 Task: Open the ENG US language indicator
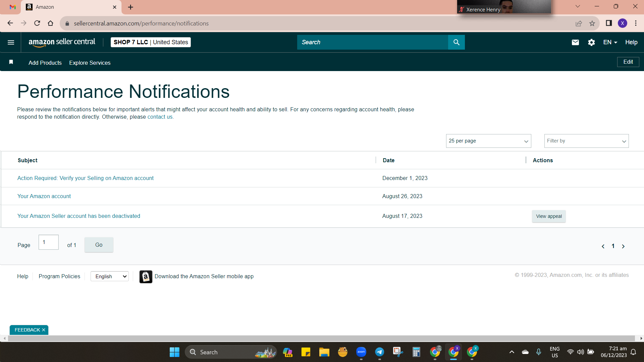(x=555, y=352)
